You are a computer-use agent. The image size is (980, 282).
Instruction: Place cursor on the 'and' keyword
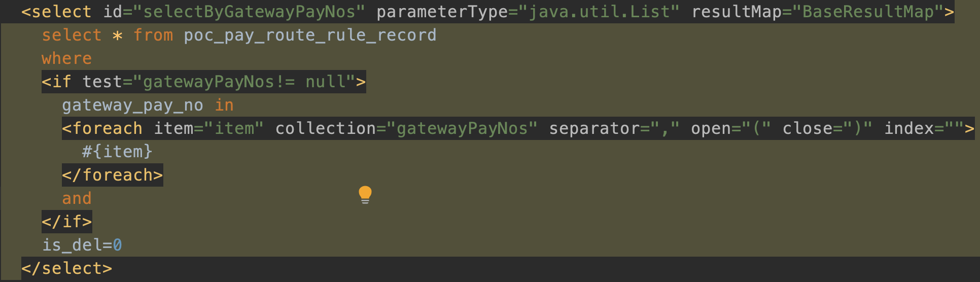[x=77, y=198]
